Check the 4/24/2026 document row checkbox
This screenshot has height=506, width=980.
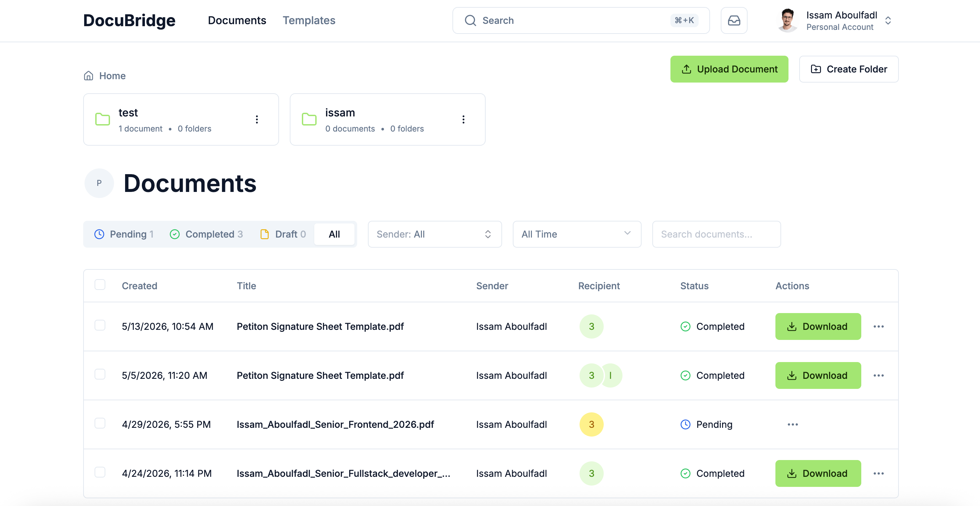pos(100,472)
